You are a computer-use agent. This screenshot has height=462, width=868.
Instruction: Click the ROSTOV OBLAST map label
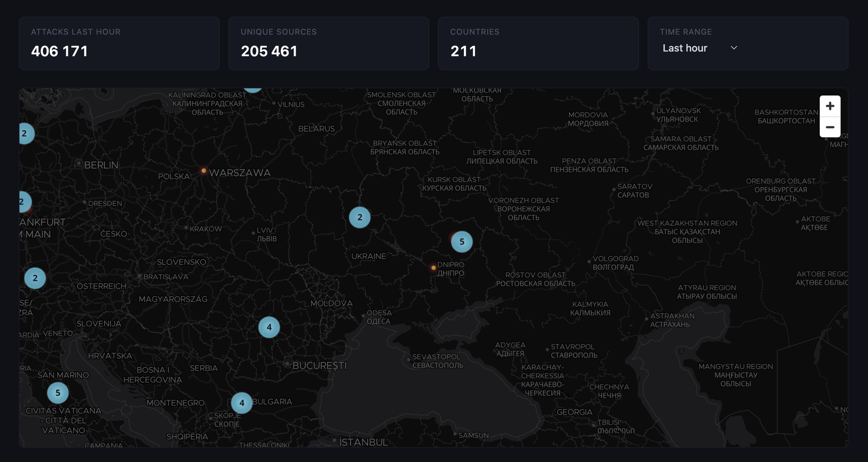(x=535, y=275)
